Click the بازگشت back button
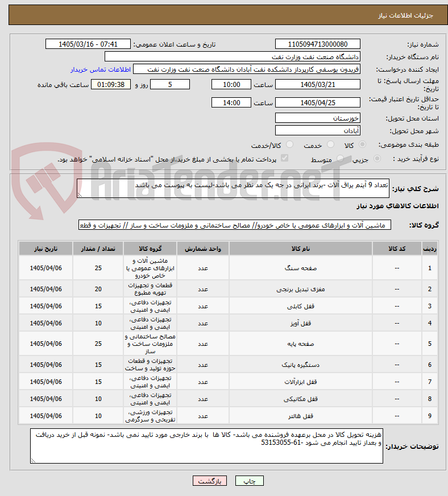448x496 pixels. coord(209,481)
